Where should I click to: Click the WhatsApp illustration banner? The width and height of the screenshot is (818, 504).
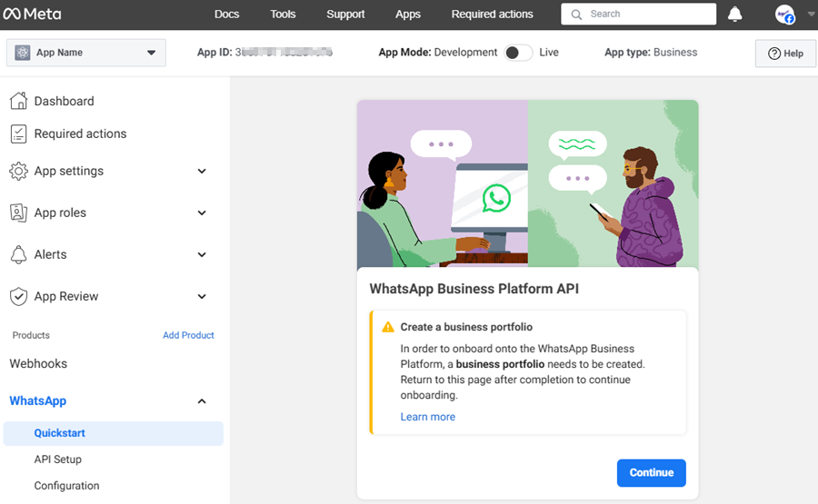tap(527, 183)
